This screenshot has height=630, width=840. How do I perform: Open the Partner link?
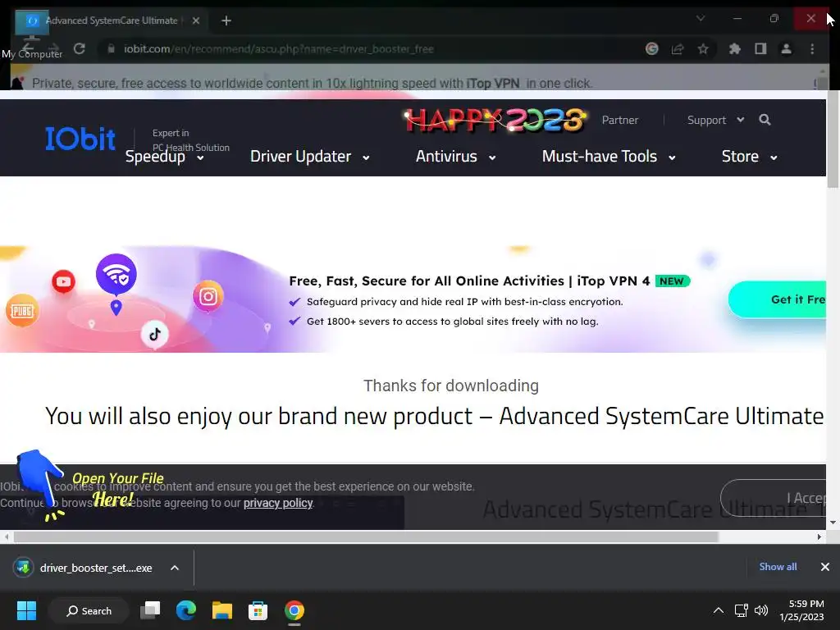pyautogui.click(x=620, y=120)
